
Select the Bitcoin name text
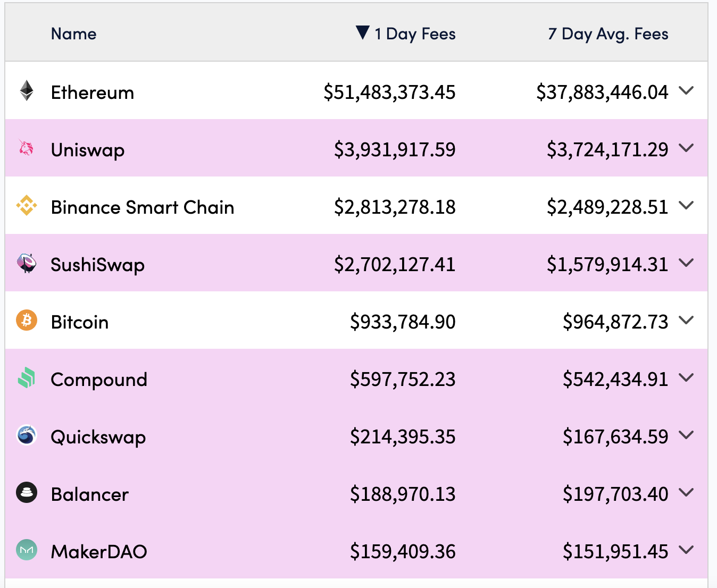[x=80, y=322]
